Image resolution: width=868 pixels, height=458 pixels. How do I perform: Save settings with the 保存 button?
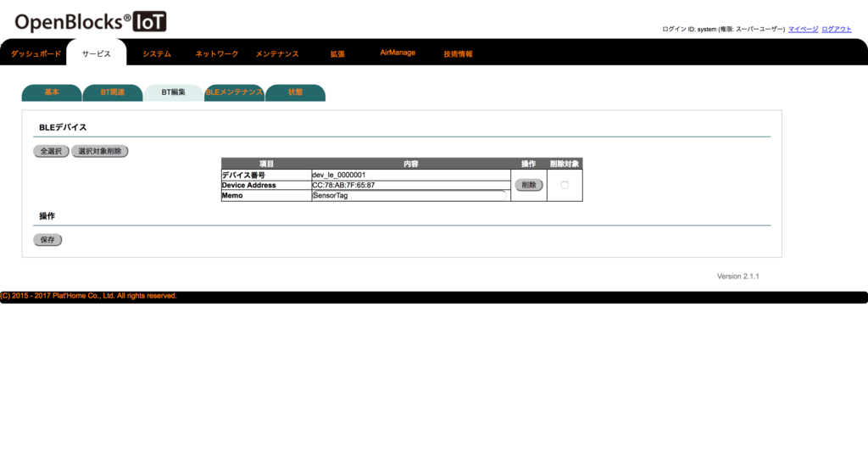[47, 240]
